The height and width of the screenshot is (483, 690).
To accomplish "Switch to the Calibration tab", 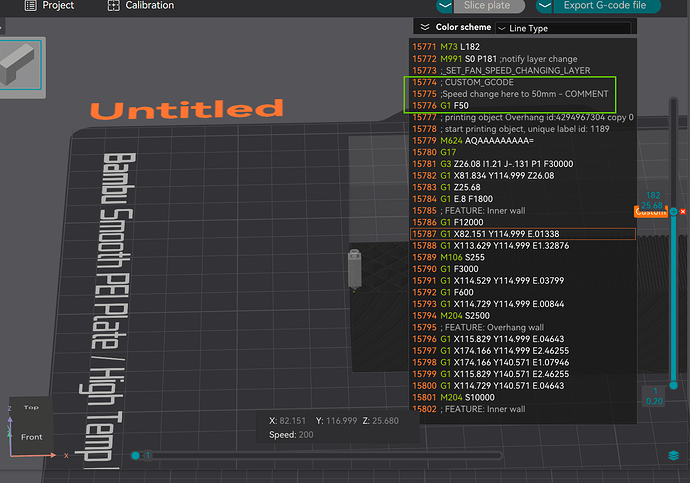I will [141, 5].
